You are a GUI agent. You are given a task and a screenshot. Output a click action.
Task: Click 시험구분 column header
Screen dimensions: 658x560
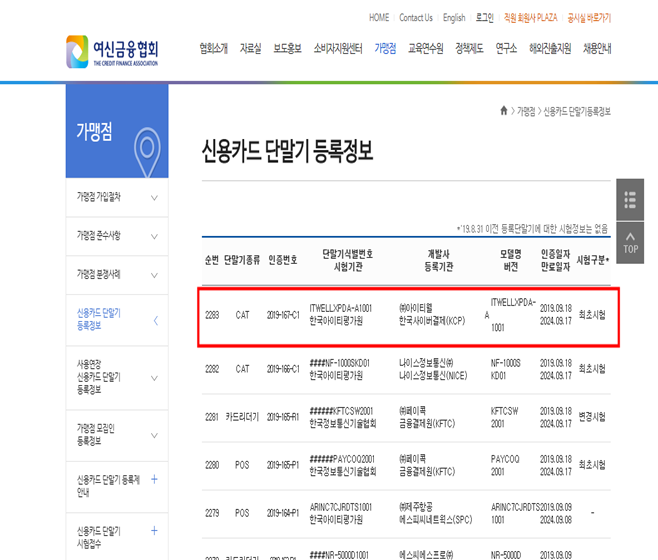(593, 260)
